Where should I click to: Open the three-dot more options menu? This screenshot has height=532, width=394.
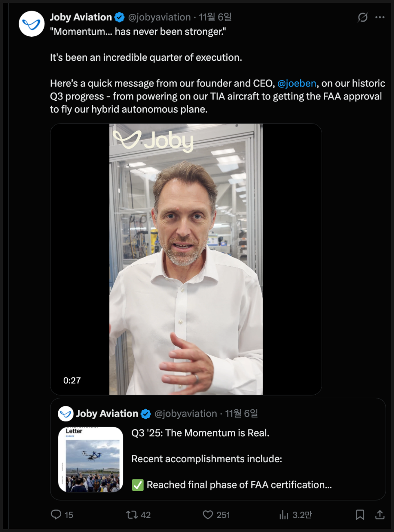[380, 17]
